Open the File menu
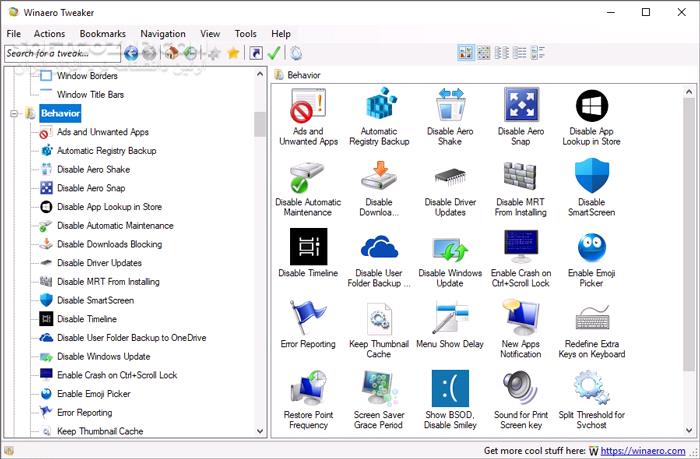 point(13,33)
